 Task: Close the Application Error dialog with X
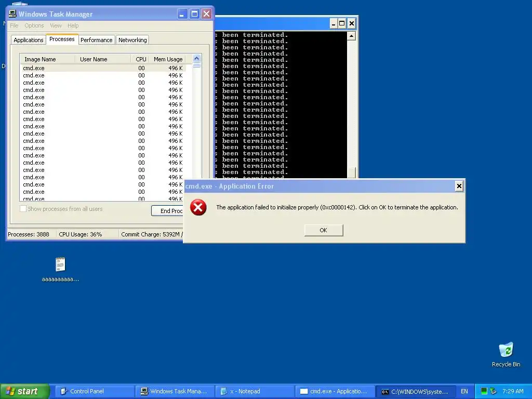point(459,186)
